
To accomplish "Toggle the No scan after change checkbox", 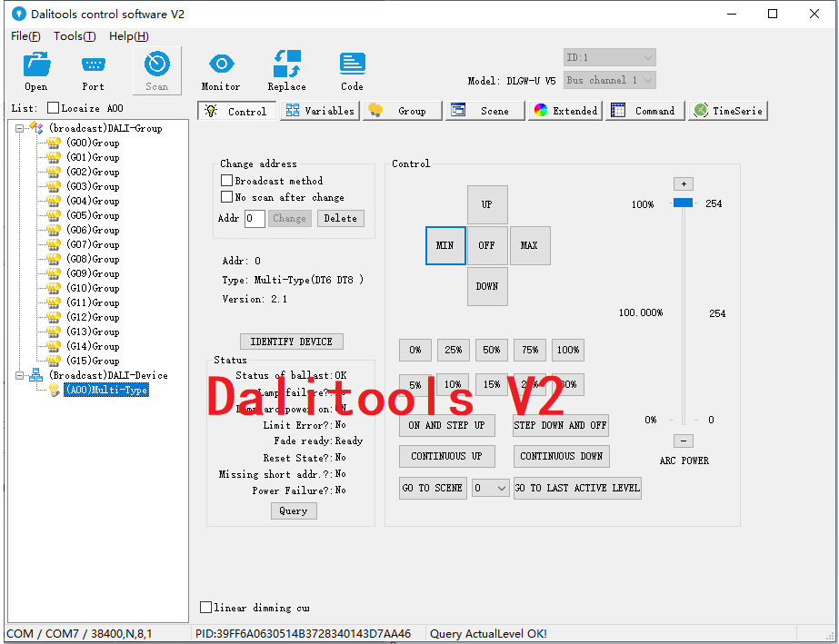I will (227, 197).
